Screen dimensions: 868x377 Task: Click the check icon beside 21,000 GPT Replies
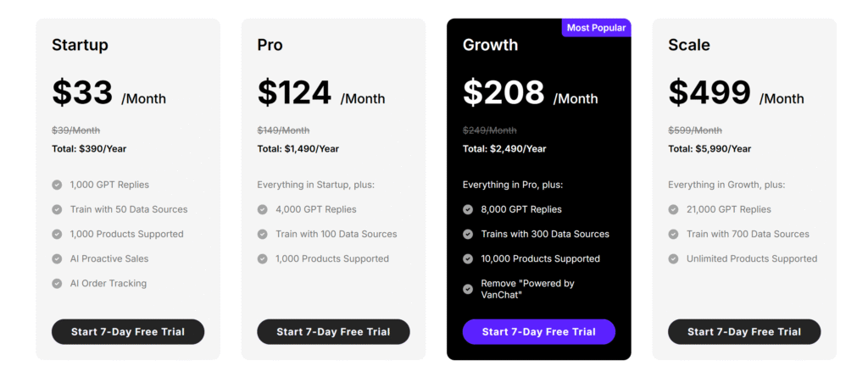(x=673, y=209)
